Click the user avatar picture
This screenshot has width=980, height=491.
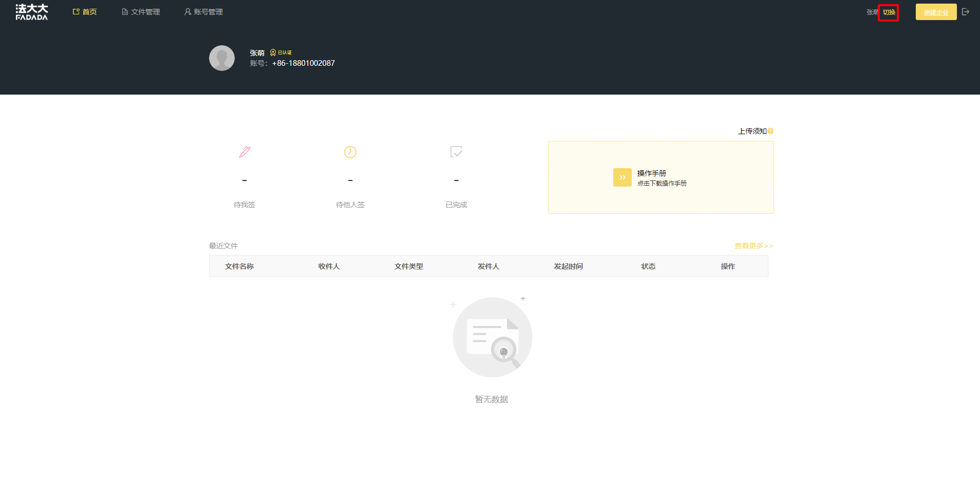click(222, 58)
